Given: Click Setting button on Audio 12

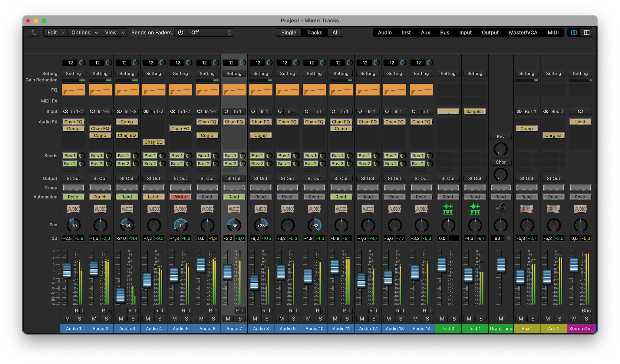Looking at the screenshot, I should [x=368, y=74].
